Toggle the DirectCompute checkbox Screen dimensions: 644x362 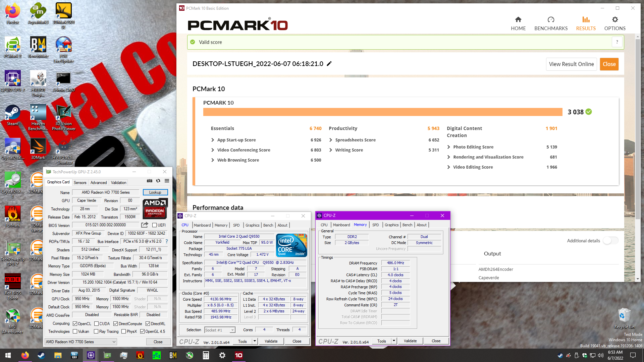115,324
